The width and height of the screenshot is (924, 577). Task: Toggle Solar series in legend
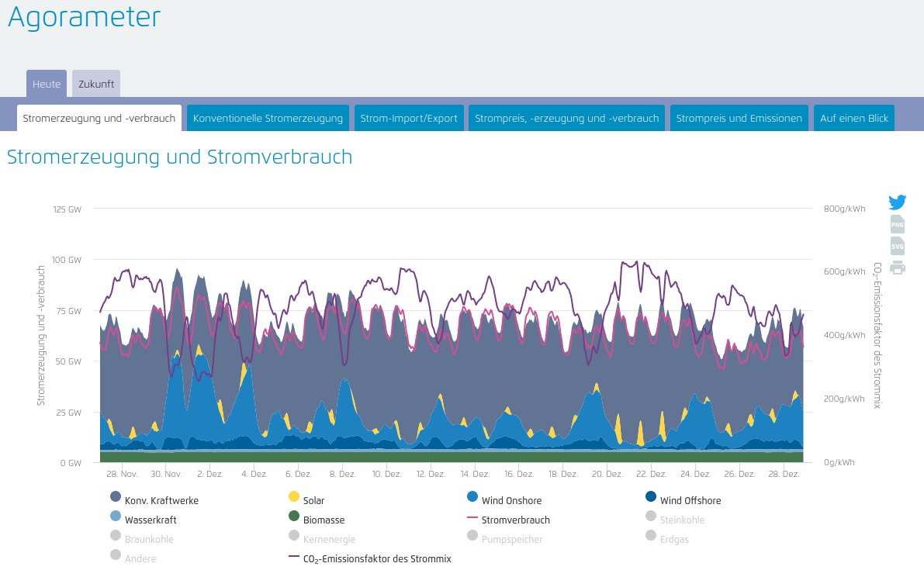tap(306, 500)
